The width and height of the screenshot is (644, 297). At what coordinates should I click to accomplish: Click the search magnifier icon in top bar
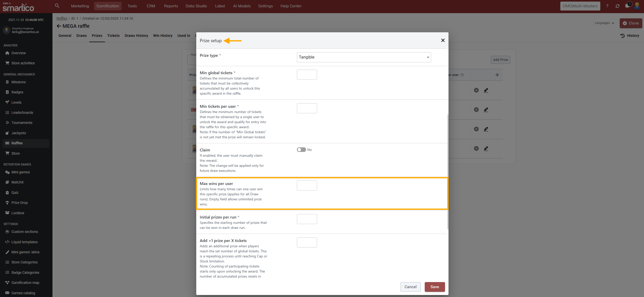coord(57,6)
